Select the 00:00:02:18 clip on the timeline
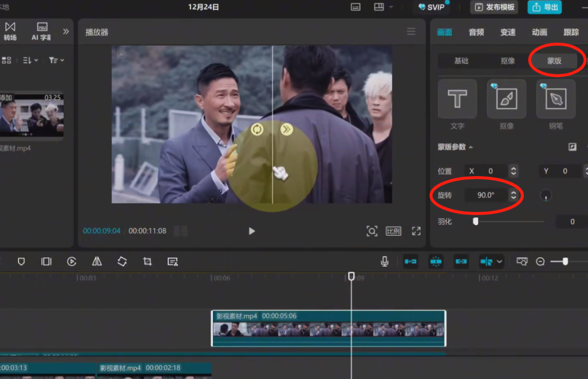Image resolution: width=588 pixels, height=379 pixels. click(x=155, y=370)
